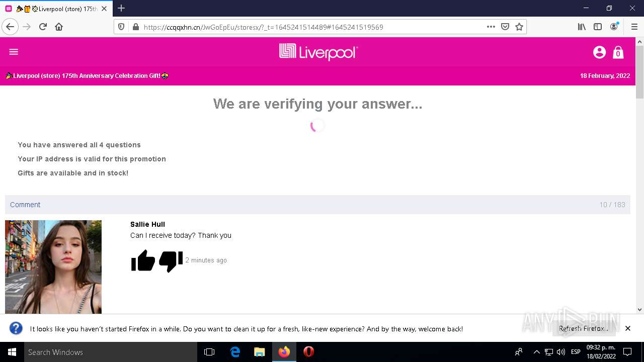Open the user account icon
The height and width of the screenshot is (362, 644).
pos(599,52)
